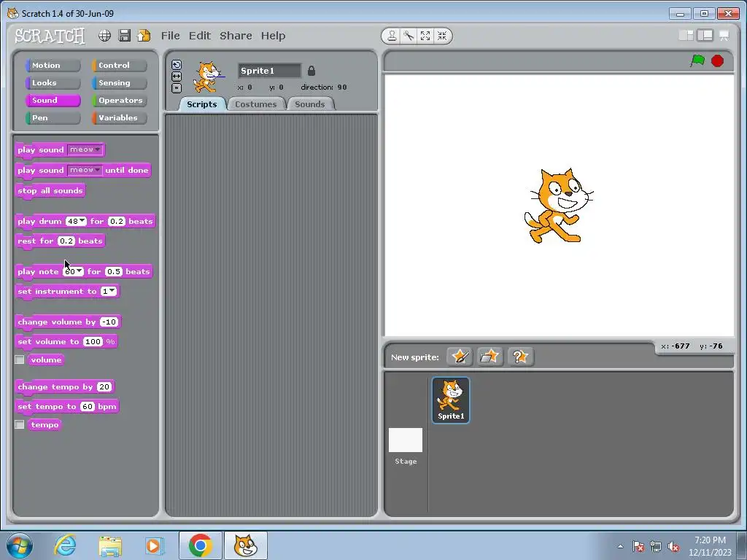Image resolution: width=747 pixels, height=560 pixels.
Task: Click the Sprite1 name input field
Action: (x=270, y=71)
